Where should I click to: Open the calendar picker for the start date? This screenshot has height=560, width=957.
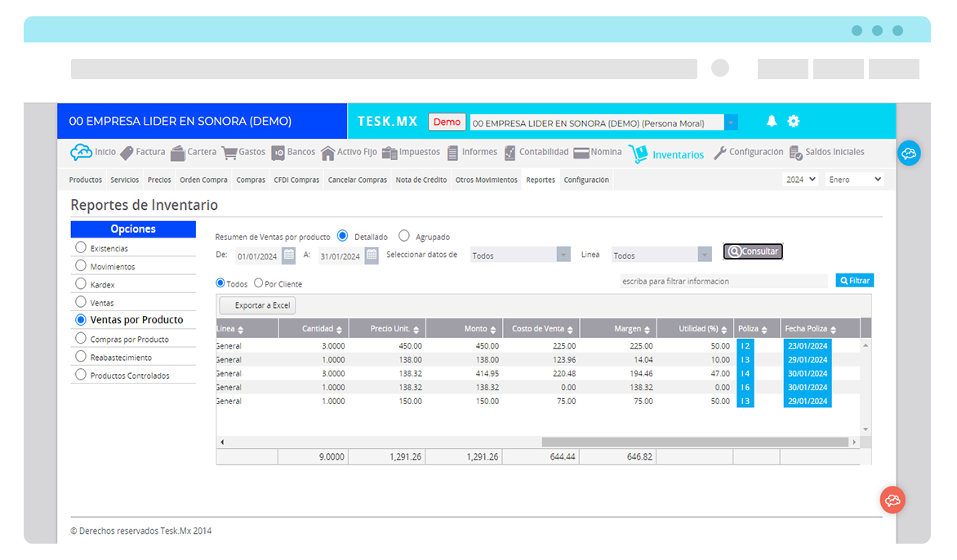tap(289, 255)
